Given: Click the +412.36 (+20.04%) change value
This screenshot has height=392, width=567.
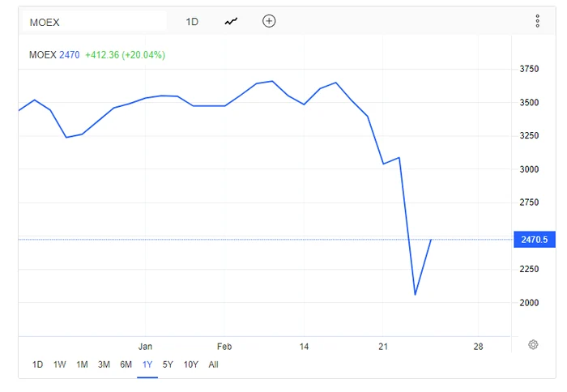Looking at the screenshot, I should 124,55.
